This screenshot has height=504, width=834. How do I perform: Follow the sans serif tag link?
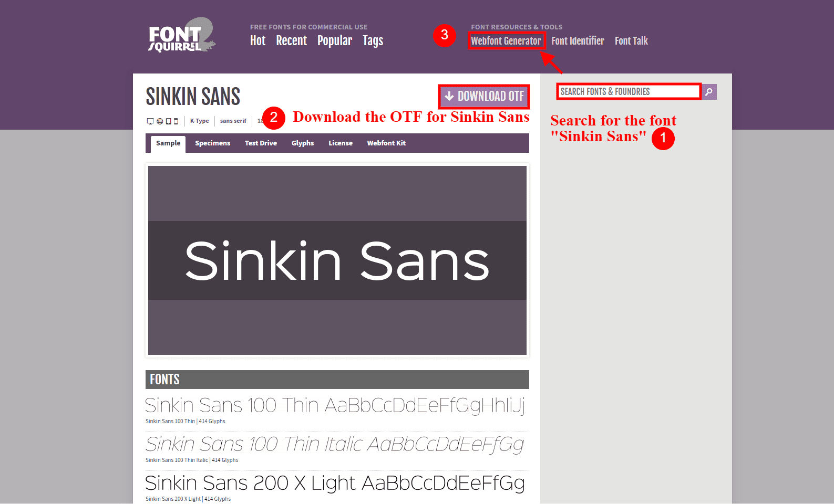pos(233,121)
